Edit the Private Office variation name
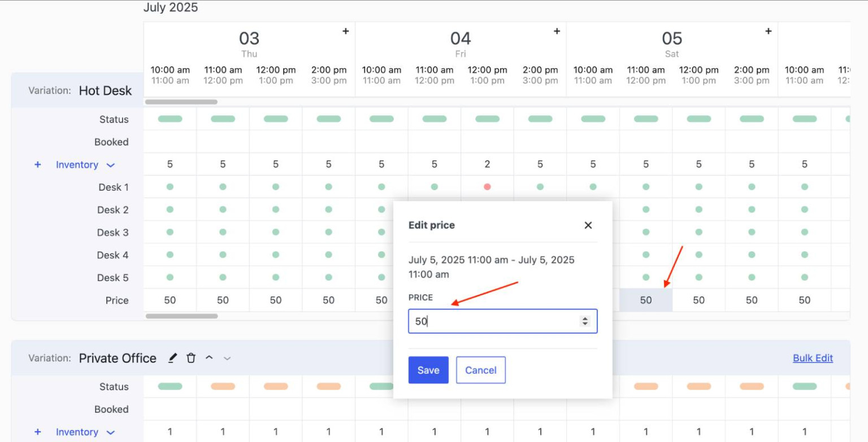 pos(172,358)
